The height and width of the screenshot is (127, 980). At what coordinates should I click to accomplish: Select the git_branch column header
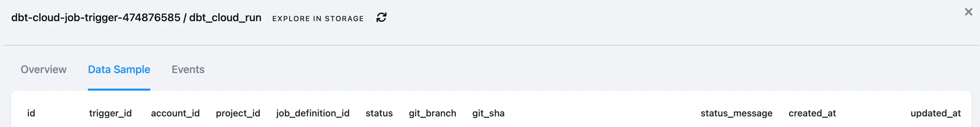pos(432,113)
